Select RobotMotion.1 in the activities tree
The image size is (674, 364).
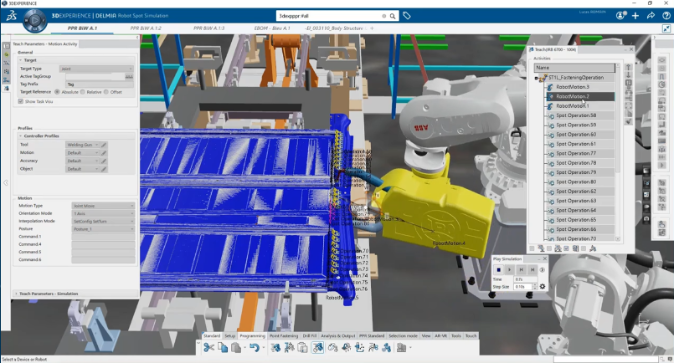(572, 106)
